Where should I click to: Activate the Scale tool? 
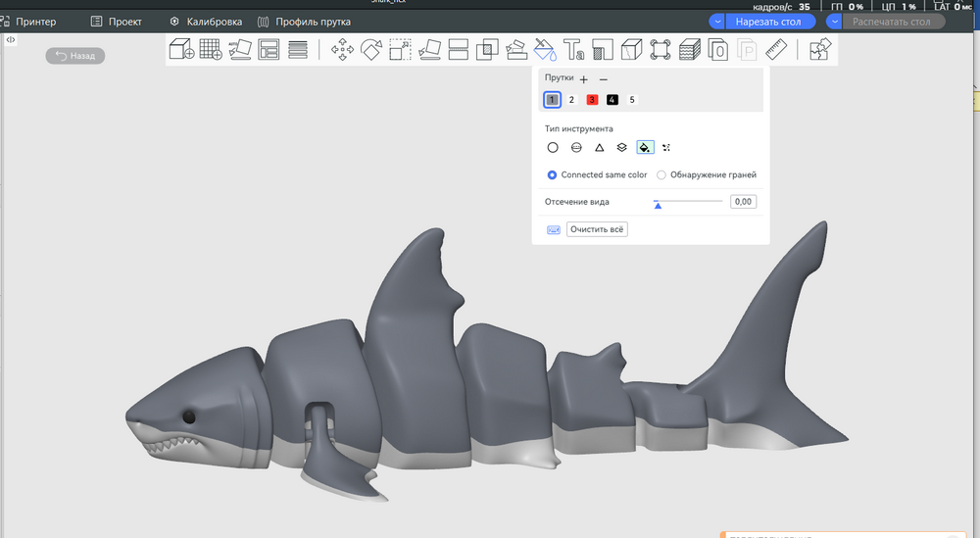[x=400, y=49]
